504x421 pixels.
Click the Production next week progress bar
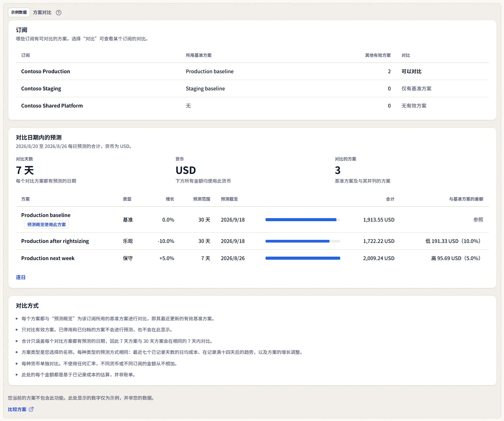[x=302, y=258]
